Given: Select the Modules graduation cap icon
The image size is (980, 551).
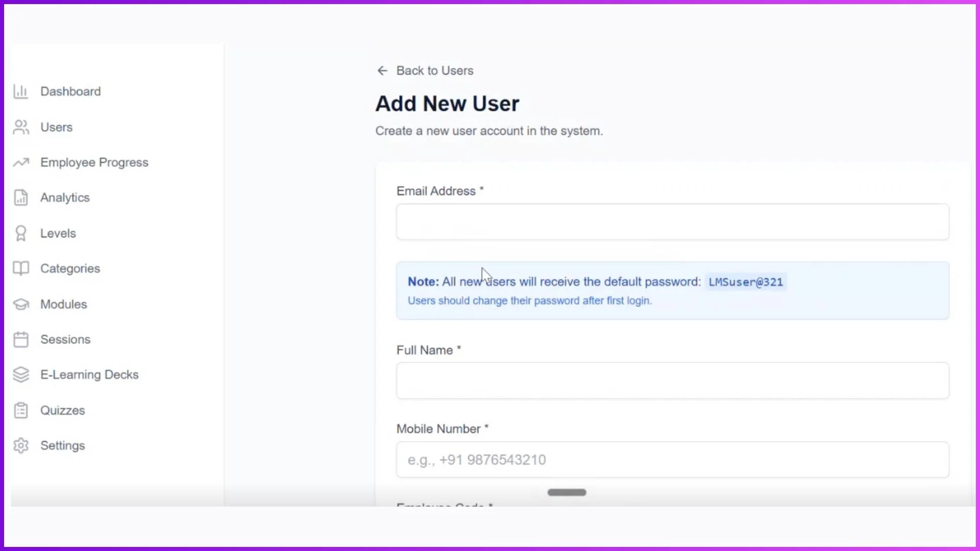Looking at the screenshot, I should pos(20,304).
